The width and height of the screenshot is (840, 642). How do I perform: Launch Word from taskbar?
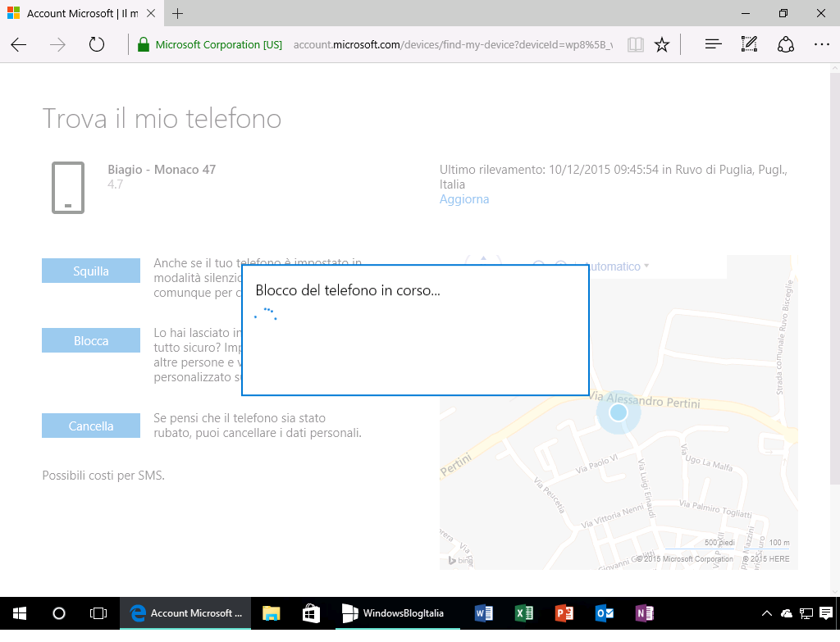point(484,613)
